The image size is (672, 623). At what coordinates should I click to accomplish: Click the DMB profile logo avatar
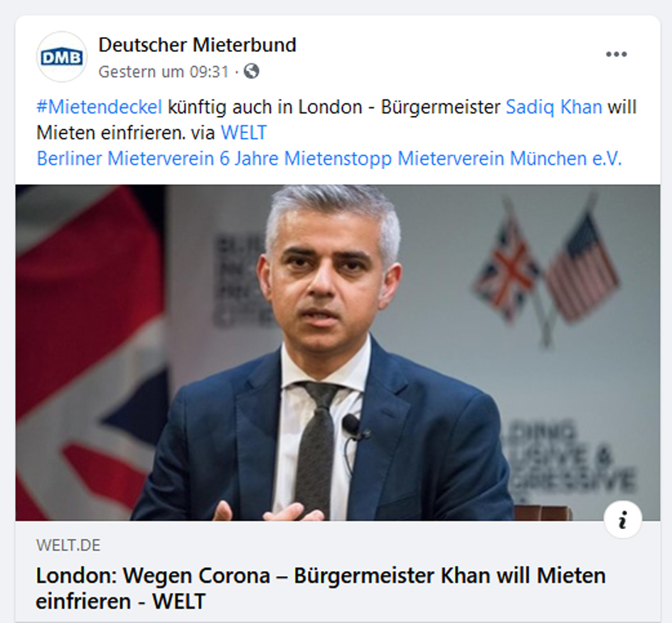pos(62,57)
